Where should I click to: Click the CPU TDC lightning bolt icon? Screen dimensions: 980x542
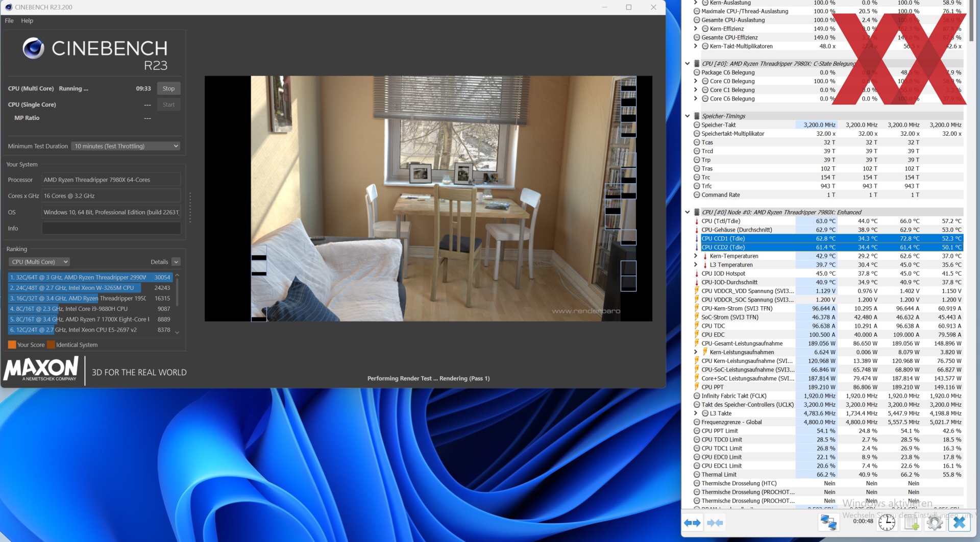697,326
